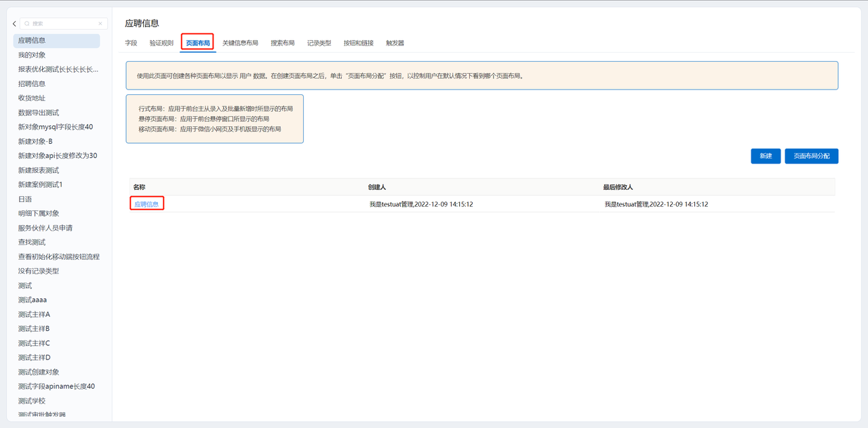This screenshot has height=428, width=868.
Task: Select the 触发器 tab
Action: point(395,43)
